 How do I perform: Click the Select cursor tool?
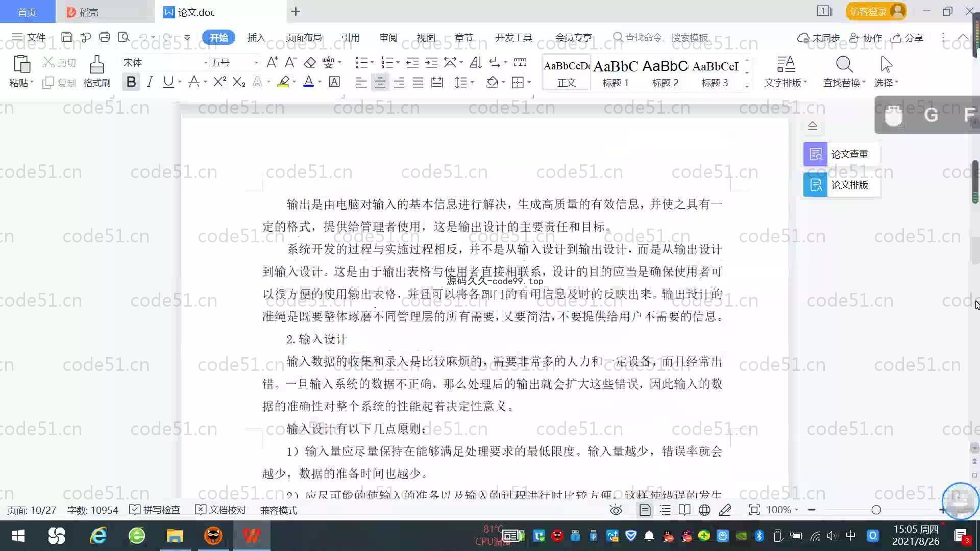point(886,64)
